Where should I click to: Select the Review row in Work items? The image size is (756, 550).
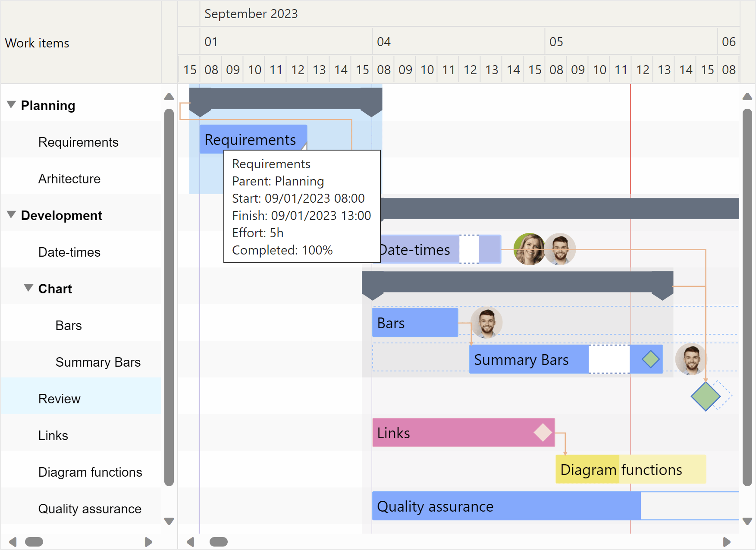pos(59,399)
